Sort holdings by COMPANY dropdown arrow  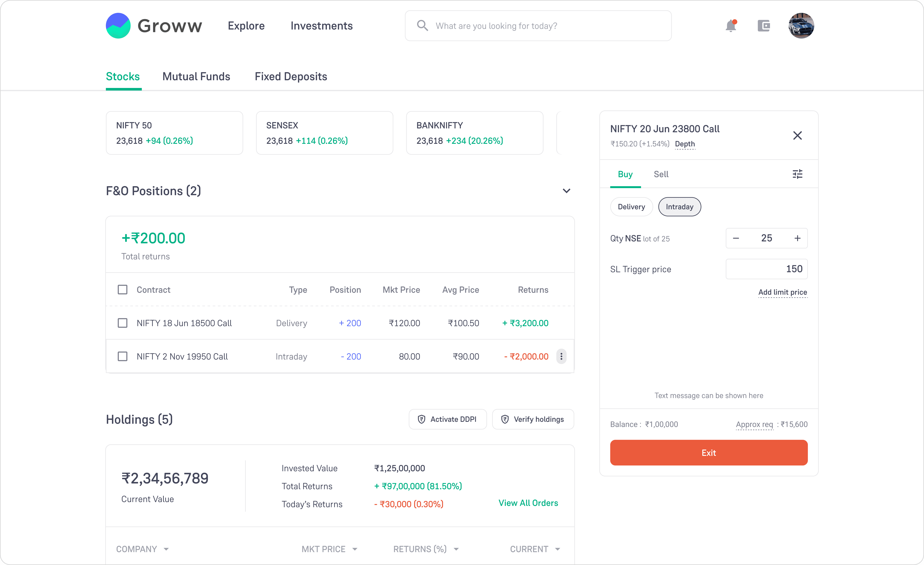[x=166, y=549]
